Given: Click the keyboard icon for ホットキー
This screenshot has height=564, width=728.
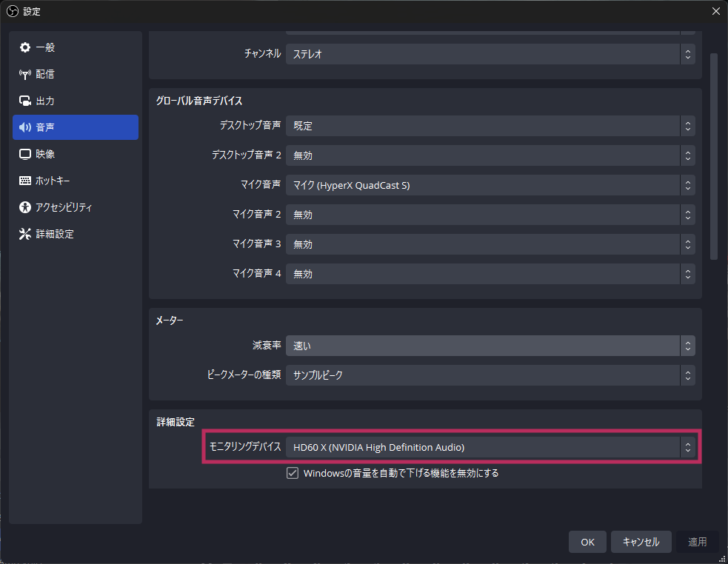Looking at the screenshot, I should (25, 181).
